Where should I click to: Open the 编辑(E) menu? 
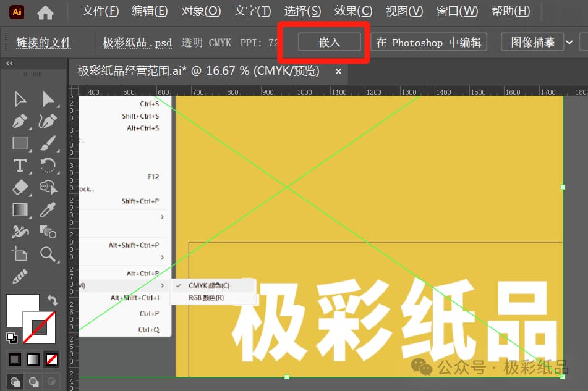tap(150, 11)
